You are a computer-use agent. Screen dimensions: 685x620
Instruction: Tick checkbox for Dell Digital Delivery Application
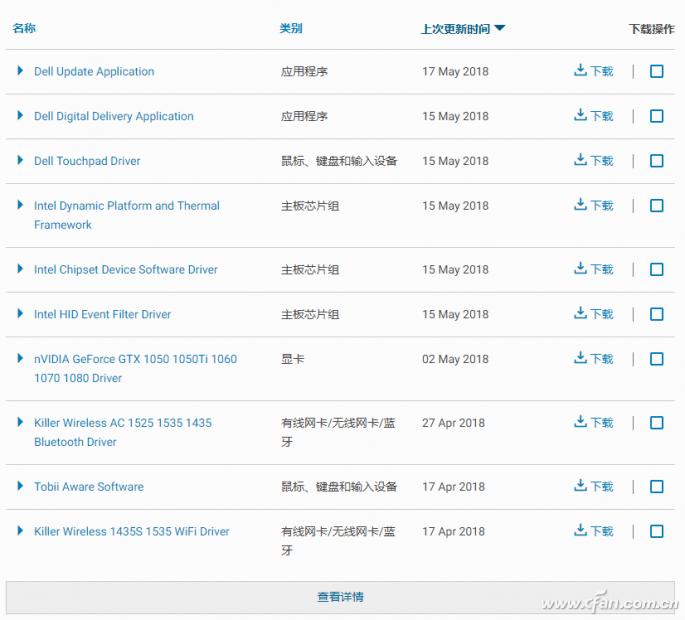click(x=657, y=116)
